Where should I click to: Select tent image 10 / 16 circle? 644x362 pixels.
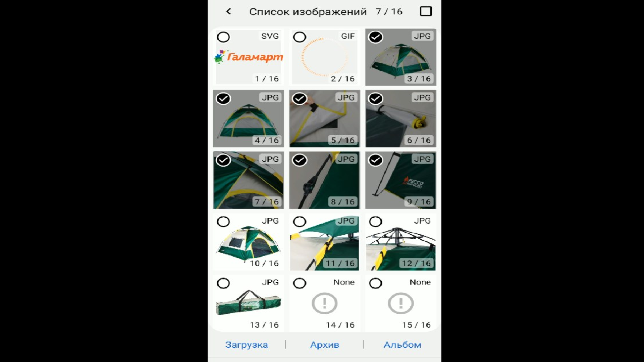point(223,222)
